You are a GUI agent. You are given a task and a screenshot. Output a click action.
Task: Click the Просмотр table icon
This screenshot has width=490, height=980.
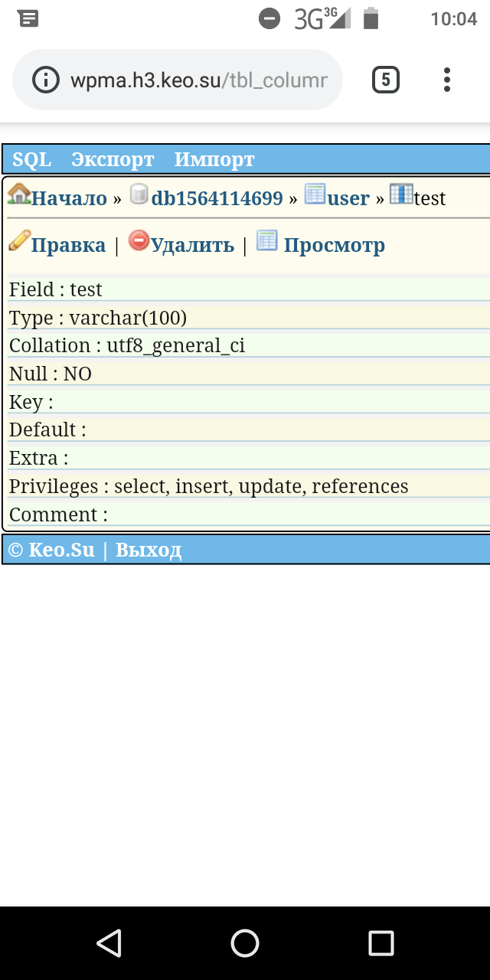point(266,241)
